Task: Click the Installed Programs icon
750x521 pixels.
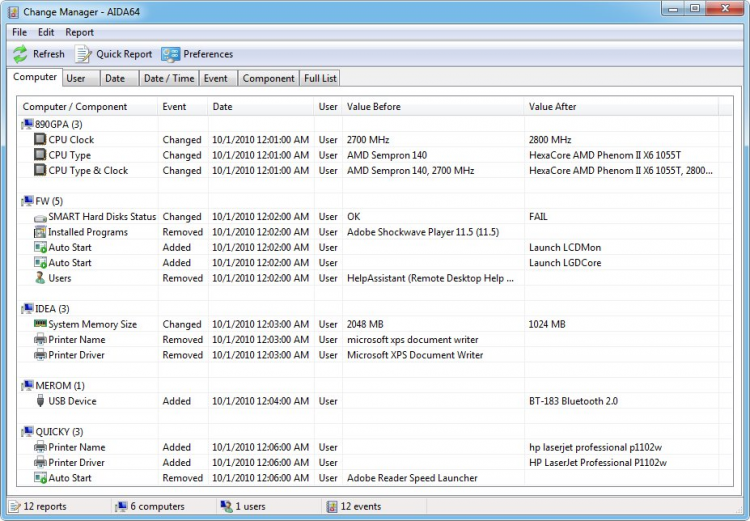Action: tap(40, 232)
